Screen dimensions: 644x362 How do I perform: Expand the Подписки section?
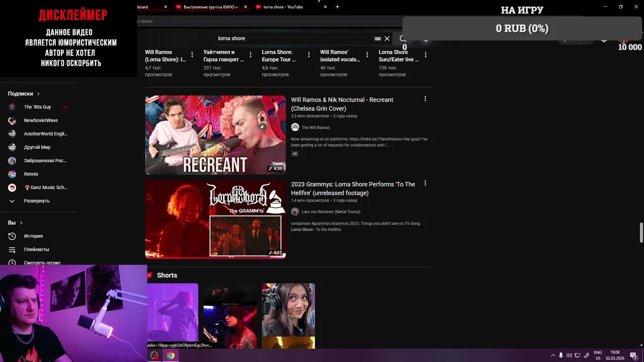click(x=24, y=94)
